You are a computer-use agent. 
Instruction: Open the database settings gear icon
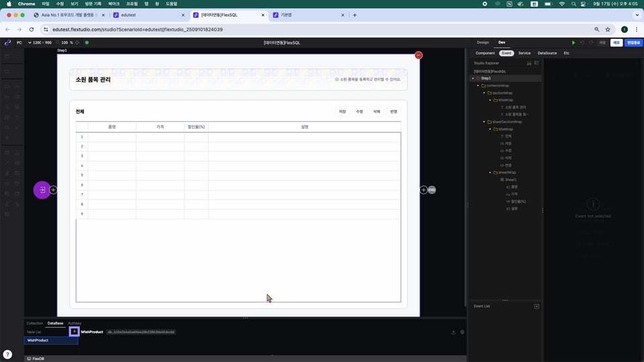[x=462, y=332]
